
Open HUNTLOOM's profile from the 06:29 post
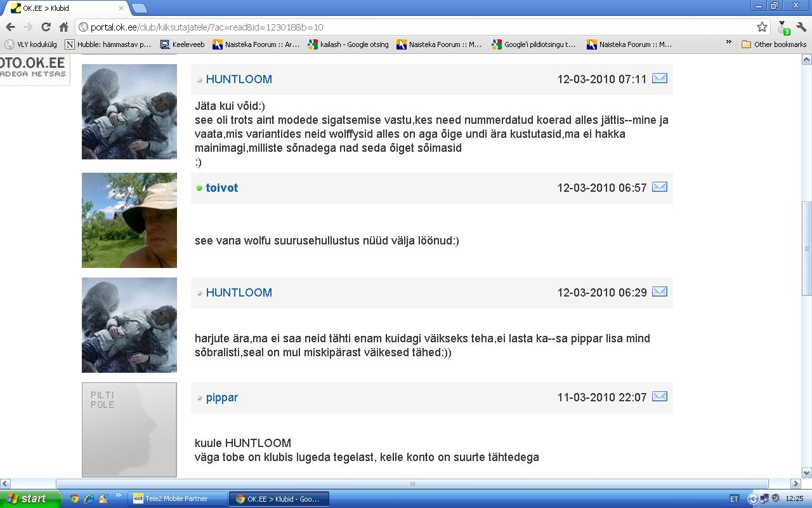point(239,293)
